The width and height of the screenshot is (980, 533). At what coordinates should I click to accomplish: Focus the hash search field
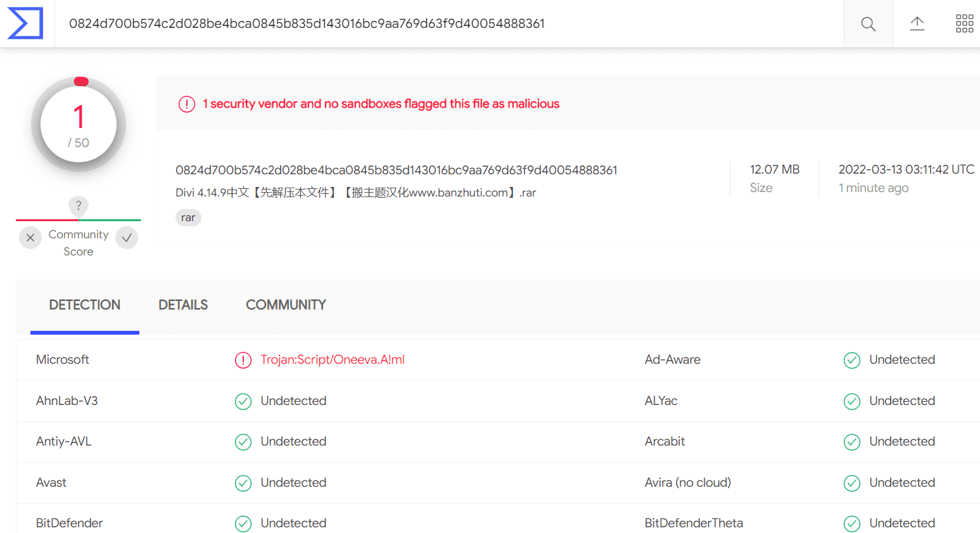[450, 23]
